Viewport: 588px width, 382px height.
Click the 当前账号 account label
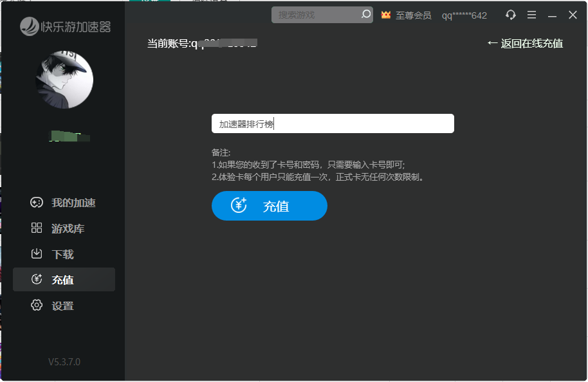pos(203,44)
